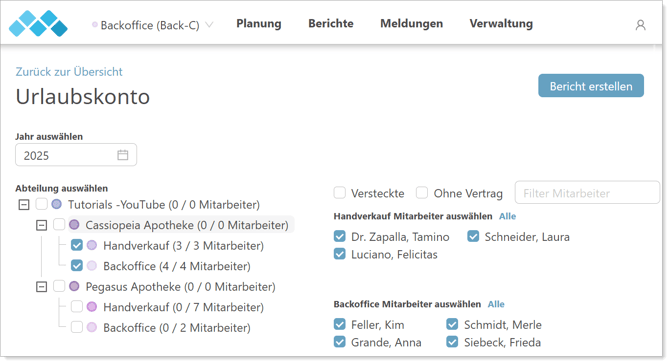The height and width of the screenshot is (364, 670).
Task: Enable the Versteckte checkbox
Action: 340,193
